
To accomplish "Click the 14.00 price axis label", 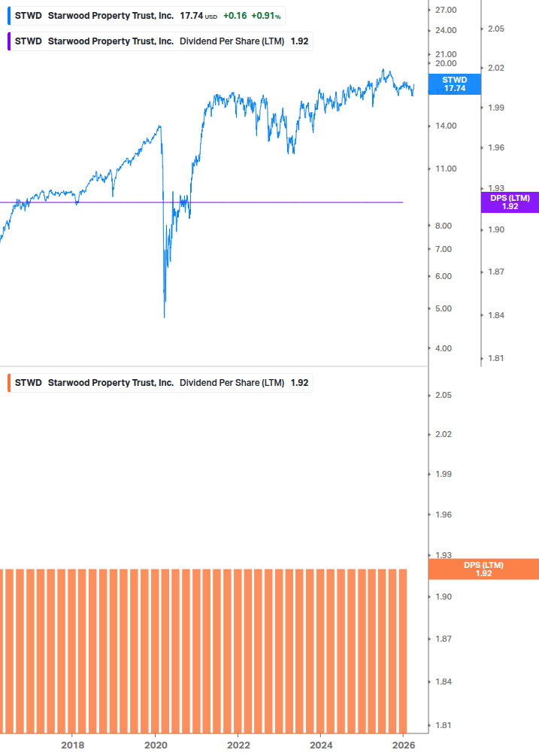I will coord(446,126).
